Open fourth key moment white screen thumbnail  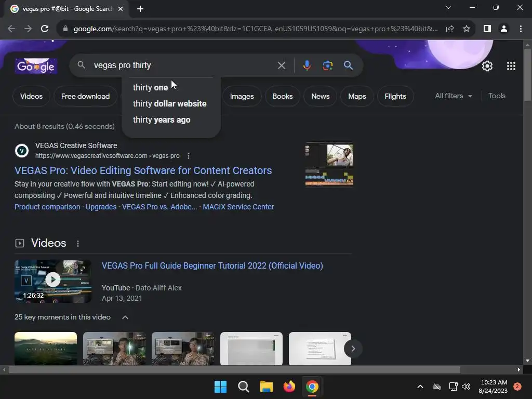(x=251, y=349)
